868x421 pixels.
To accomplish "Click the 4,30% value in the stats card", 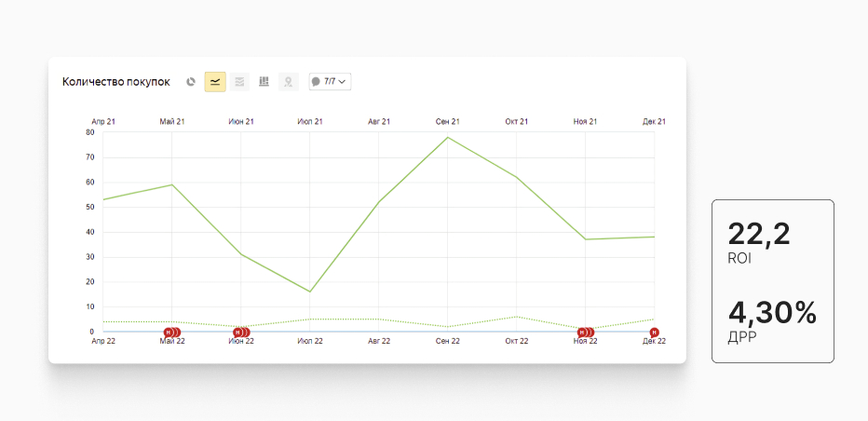I will click(x=772, y=314).
